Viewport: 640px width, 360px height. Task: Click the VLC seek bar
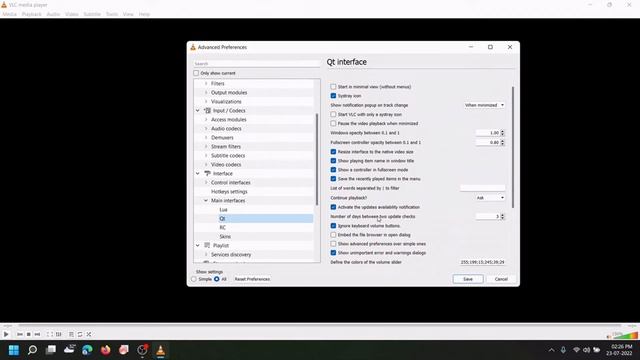click(x=319, y=326)
